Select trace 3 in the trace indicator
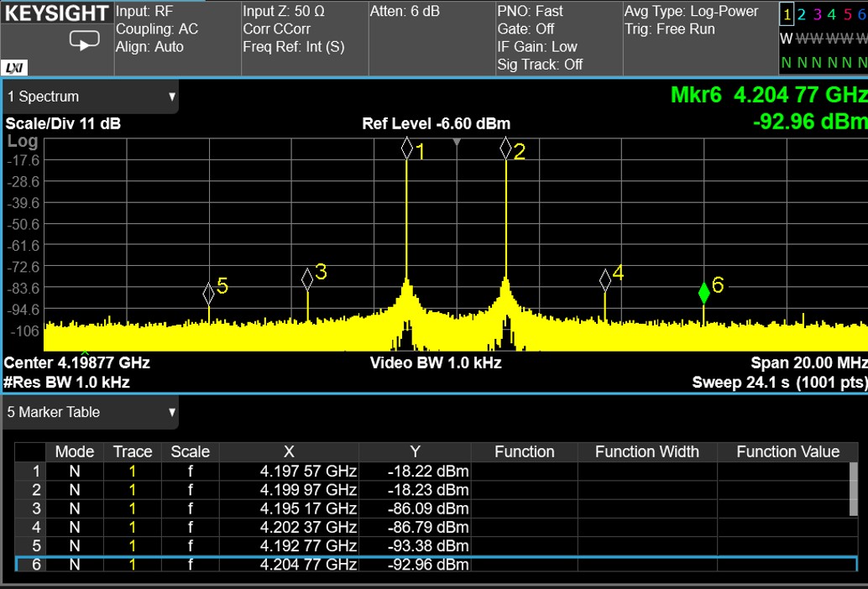Screen dimensions: 868x589 pos(817,15)
